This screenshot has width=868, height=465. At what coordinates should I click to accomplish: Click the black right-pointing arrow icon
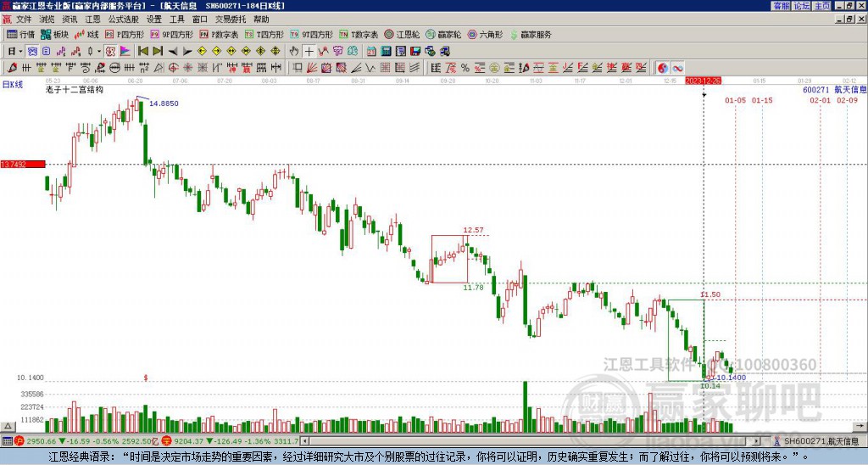[187, 52]
